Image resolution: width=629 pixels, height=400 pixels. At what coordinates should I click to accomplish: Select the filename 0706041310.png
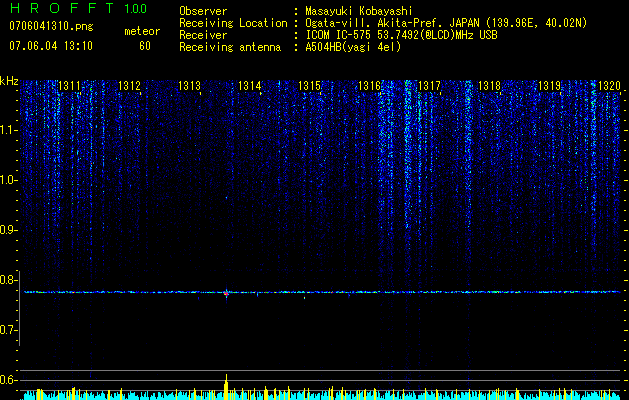click(51, 26)
